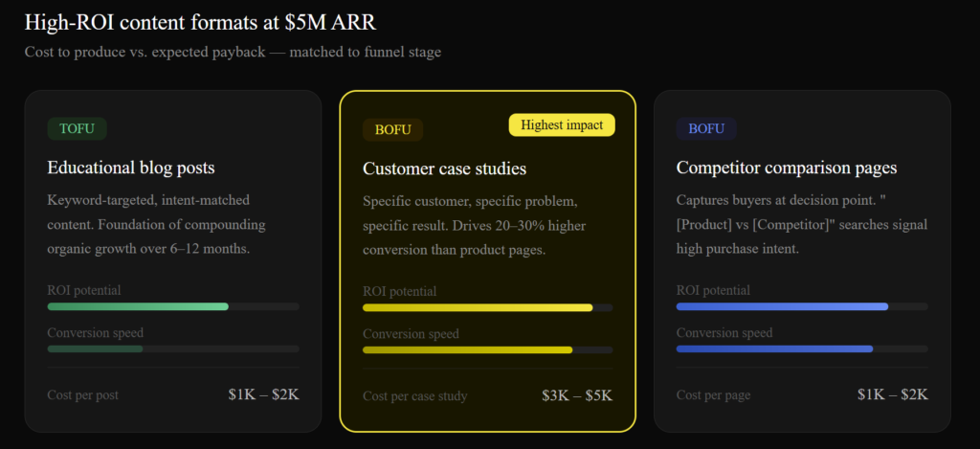Click the $3K – $5K cost value

coord(577,395)
